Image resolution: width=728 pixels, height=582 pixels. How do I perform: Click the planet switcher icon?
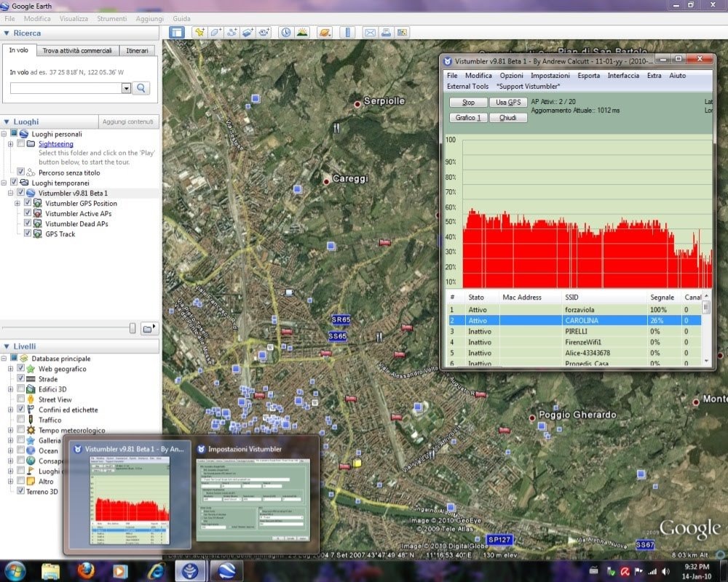325,32
